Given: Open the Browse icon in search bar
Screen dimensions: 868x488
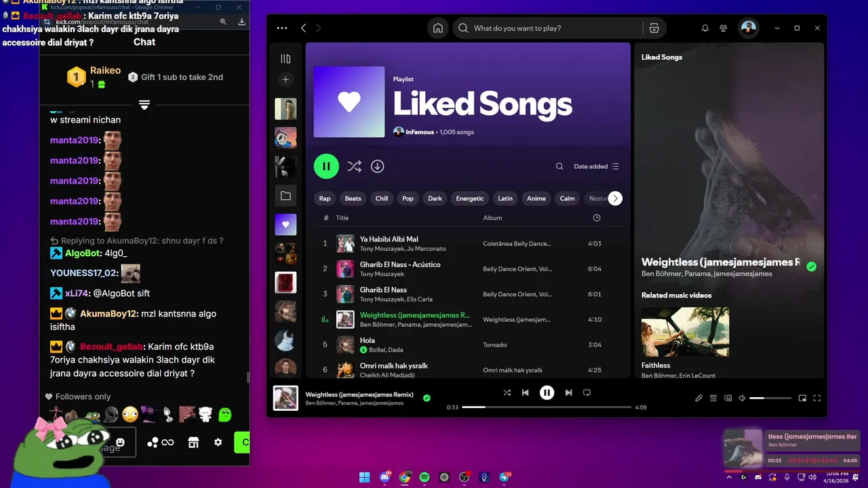Looking at the screenshot, I should pyautogui.click(x=654, y=28).
